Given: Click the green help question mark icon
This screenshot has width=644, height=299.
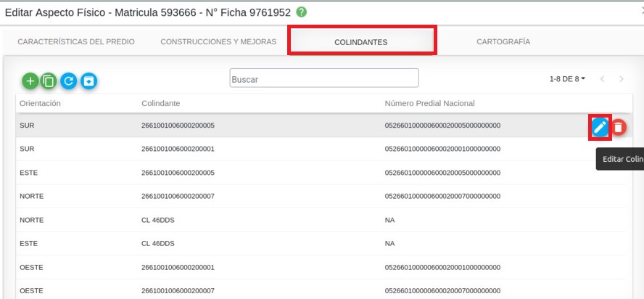Looking at the screenshot, I should (302, 12).
